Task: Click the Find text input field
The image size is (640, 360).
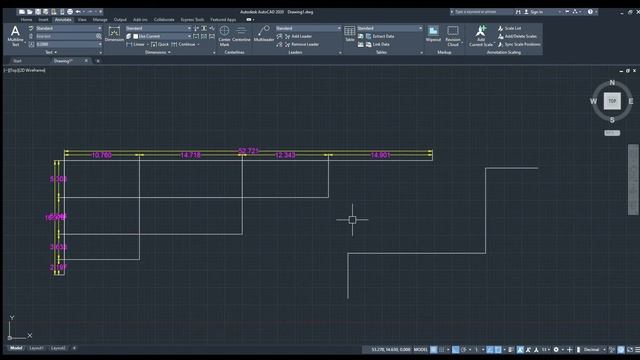Action: pyautogui.click(x=65, y=36)
